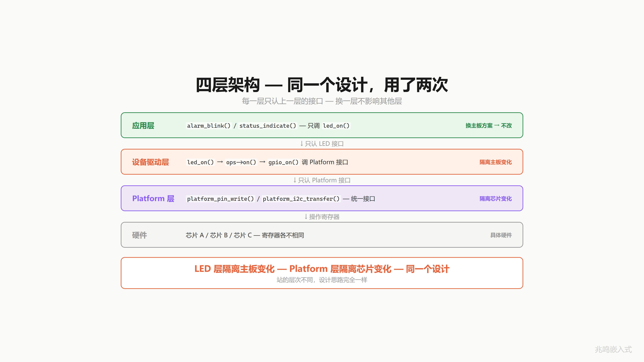
Task: Click led_on() in the 设备驱动层 row
Action: (201, 162)
